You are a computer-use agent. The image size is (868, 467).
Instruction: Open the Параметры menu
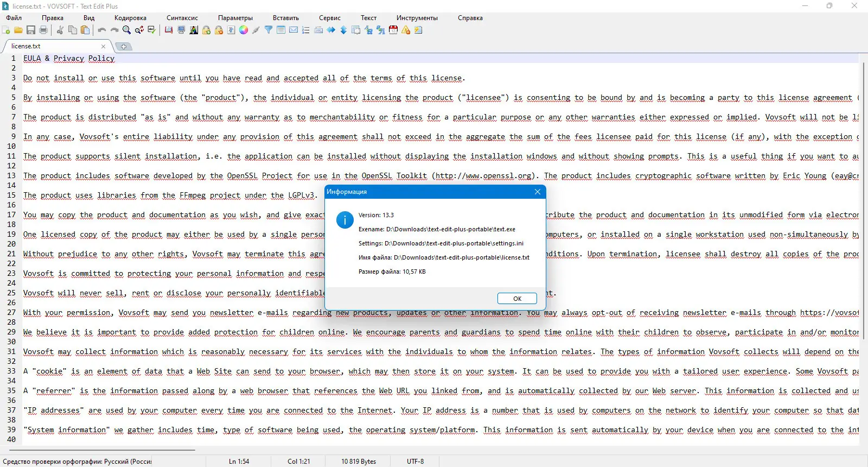click(x=235, y=18)
